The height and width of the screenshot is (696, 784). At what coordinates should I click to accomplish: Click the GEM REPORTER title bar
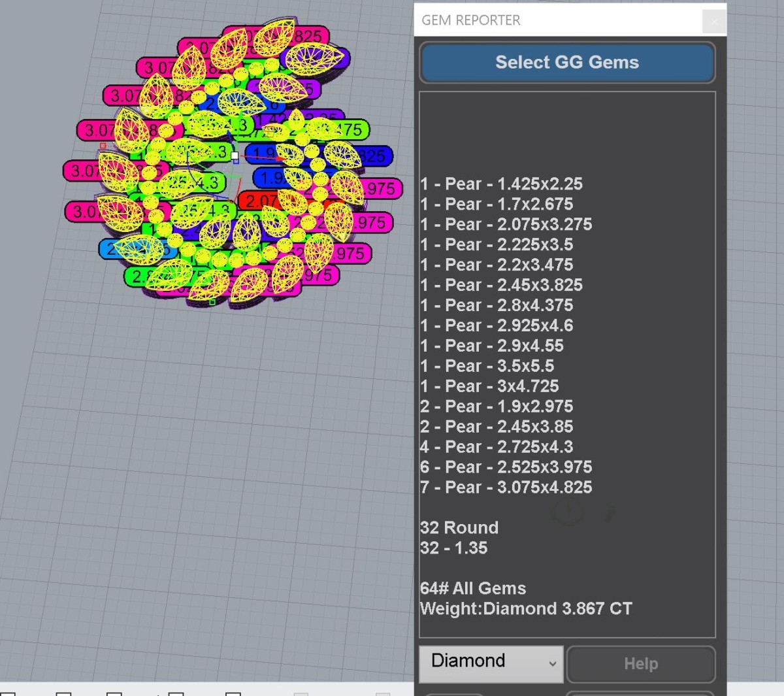[555, 20]
